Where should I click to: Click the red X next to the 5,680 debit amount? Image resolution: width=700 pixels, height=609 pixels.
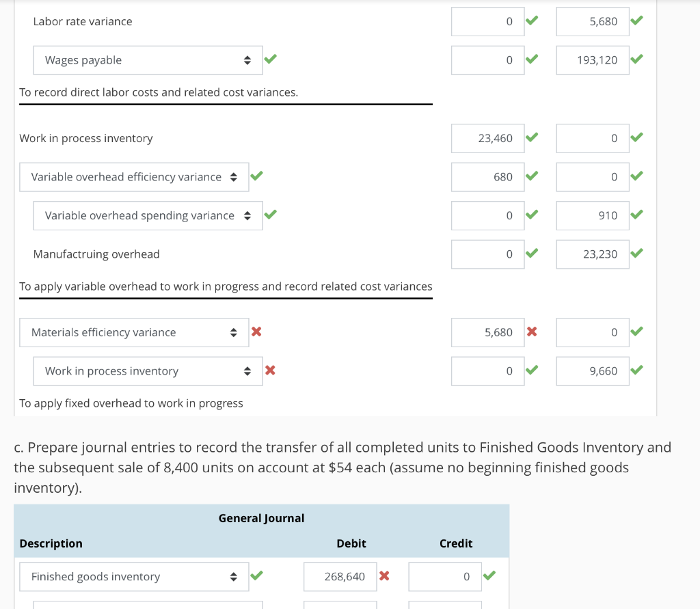532,332
